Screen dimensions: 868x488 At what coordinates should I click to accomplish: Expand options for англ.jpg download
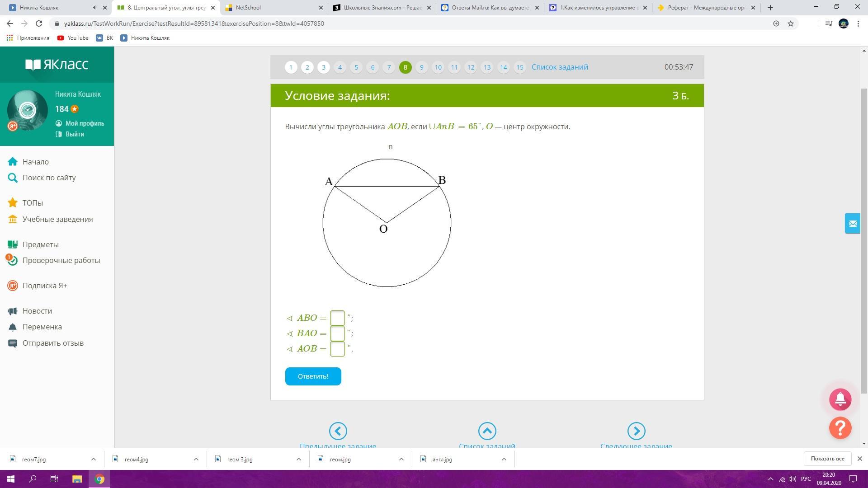pos(504,459)
